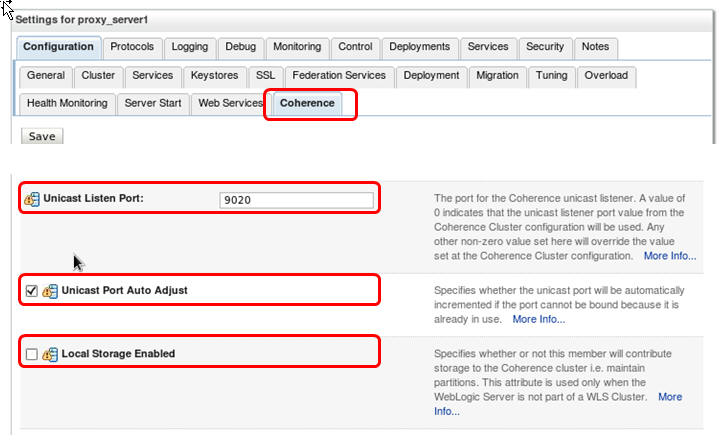
Task: Click icon beside Local Storage Enabled
Action: tap(49, 354)
